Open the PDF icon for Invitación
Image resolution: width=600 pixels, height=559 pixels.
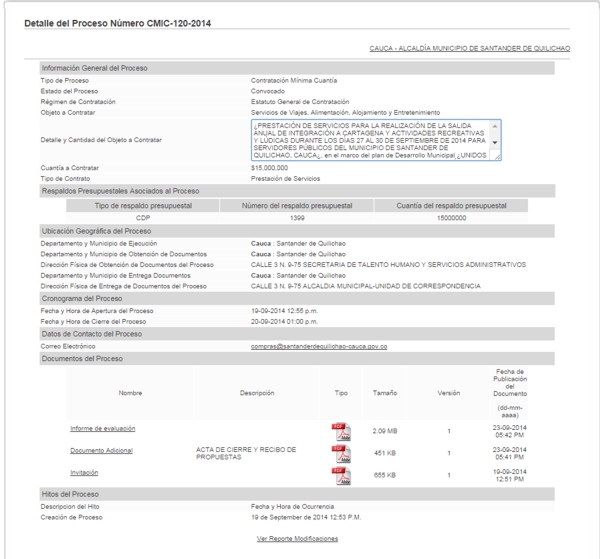(341, 476)
